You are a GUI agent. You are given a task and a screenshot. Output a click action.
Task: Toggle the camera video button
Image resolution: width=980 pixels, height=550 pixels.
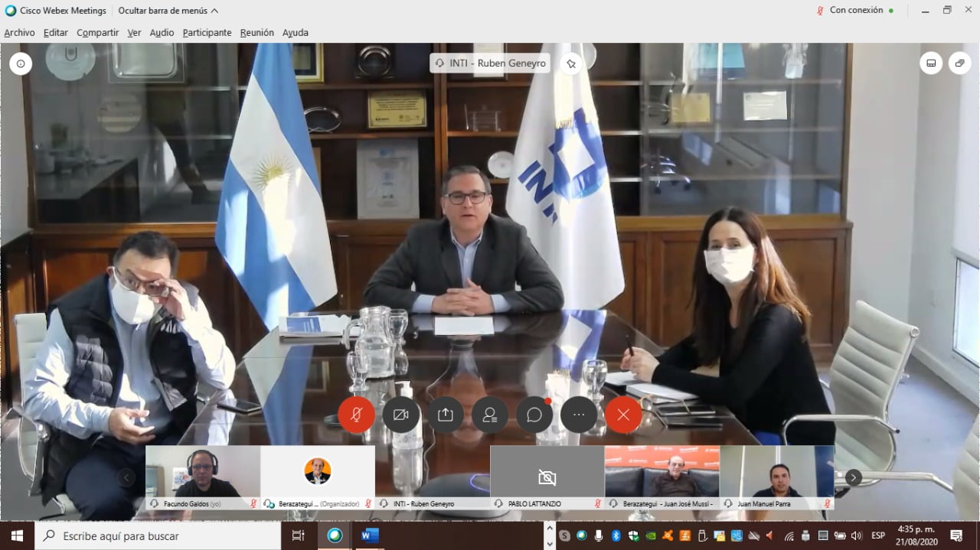[x=401, y=415]
